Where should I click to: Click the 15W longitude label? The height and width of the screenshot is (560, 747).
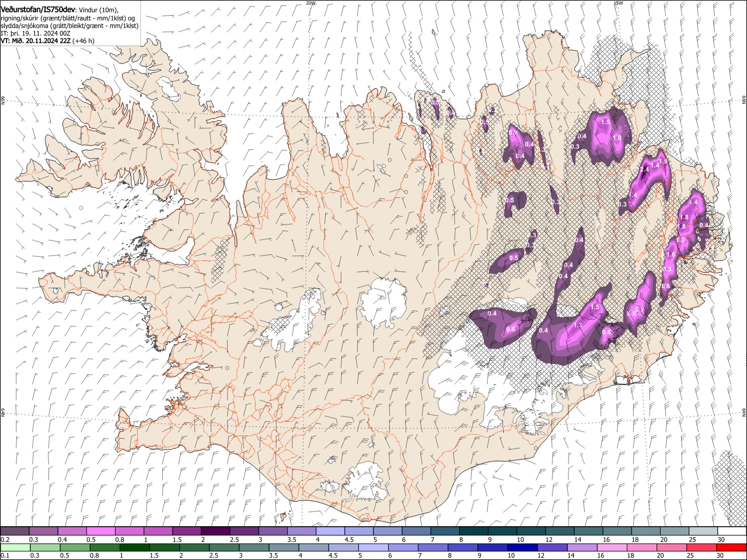617,3
